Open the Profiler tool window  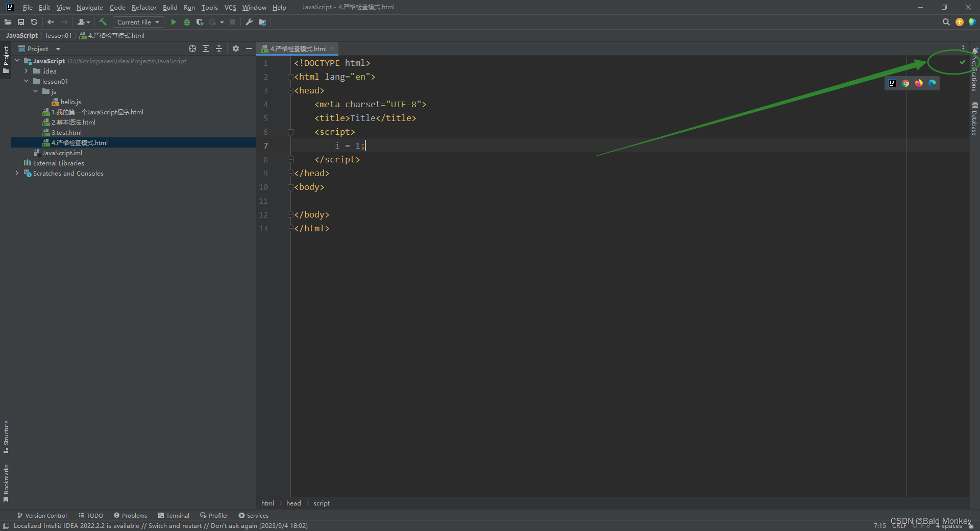(214, 516)
